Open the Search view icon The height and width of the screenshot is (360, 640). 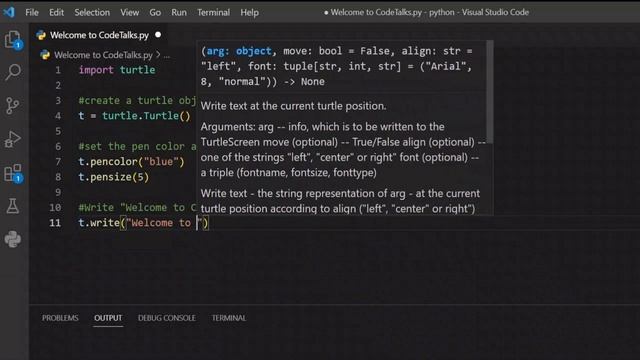(13, 72)
